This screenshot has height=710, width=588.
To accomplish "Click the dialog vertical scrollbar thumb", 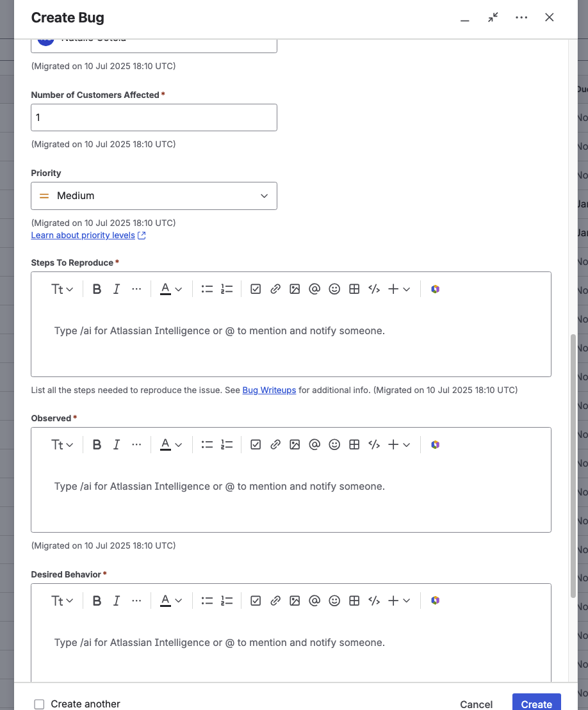I will (573, 466).
